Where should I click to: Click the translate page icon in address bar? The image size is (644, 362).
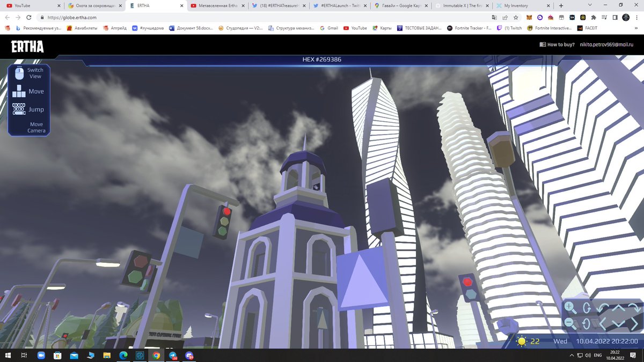[x=494, y=17]
